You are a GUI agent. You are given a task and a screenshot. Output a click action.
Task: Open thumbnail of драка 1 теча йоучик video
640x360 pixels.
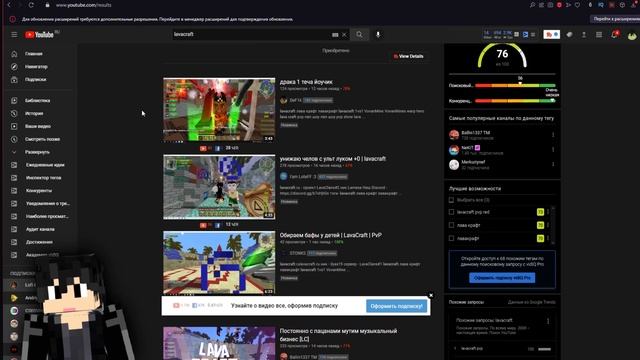(x=219, y=110)
